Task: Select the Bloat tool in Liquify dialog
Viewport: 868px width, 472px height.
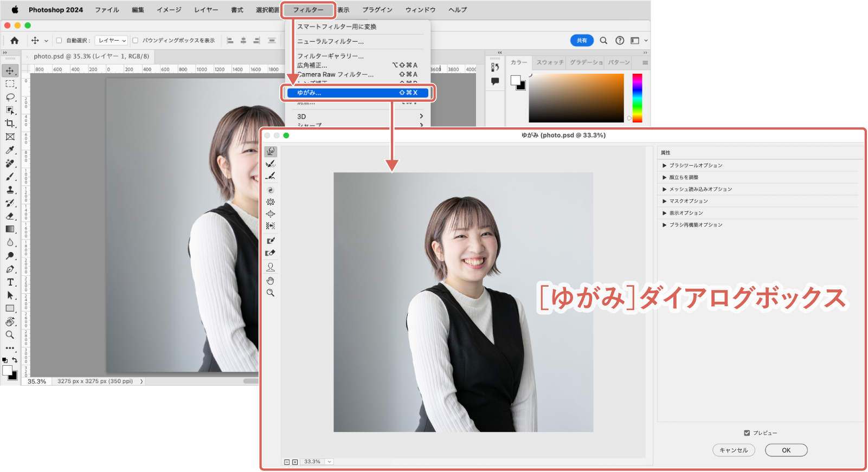Action: (271, 214)
